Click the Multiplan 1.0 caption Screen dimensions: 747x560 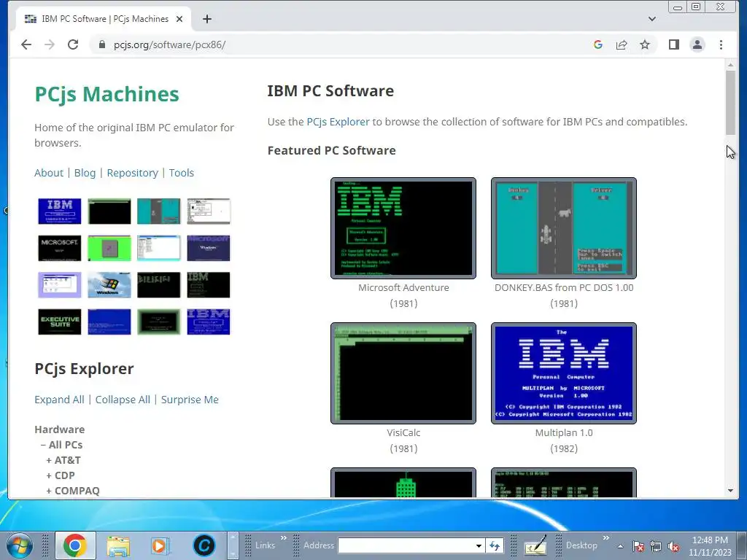(x=564, y=433)
